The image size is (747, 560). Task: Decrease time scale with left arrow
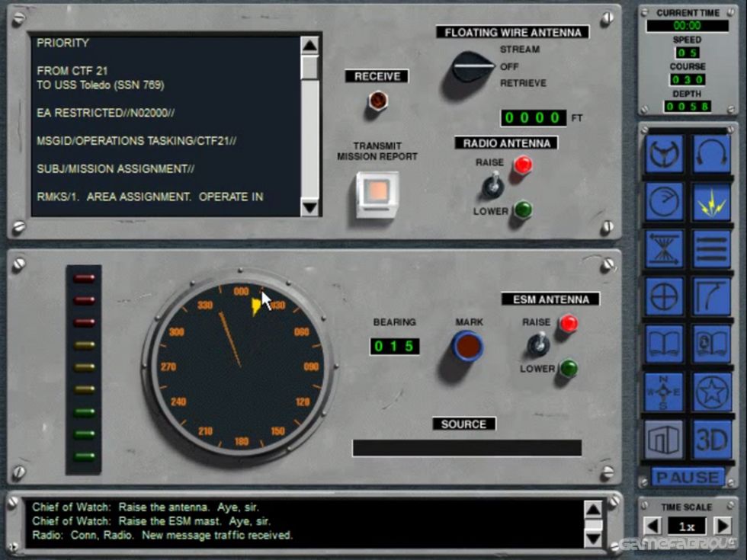(x=652, y=526)
